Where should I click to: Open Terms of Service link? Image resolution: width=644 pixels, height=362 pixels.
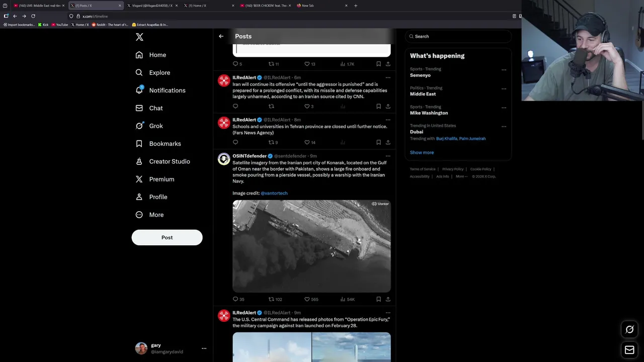[x=423, y=169]
